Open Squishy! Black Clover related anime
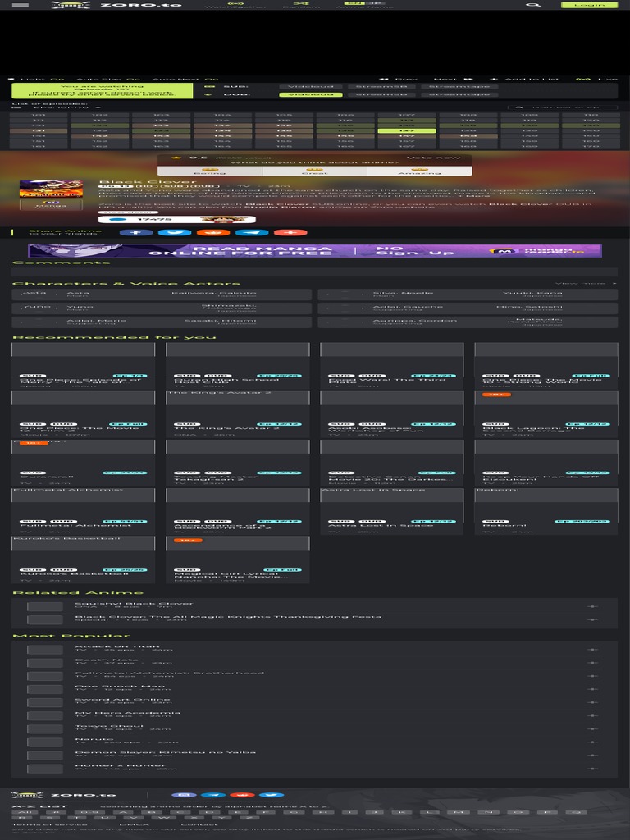 134,603
